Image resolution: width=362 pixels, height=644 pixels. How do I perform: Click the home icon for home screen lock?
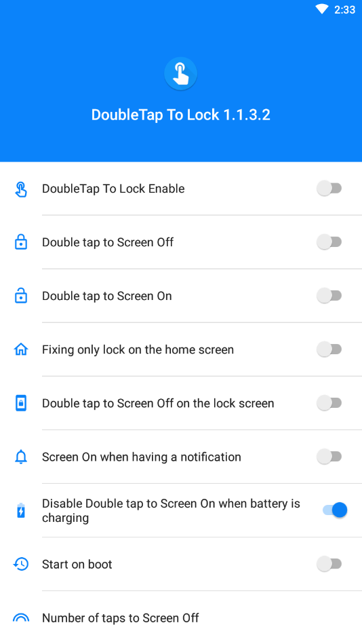[21, 349]
